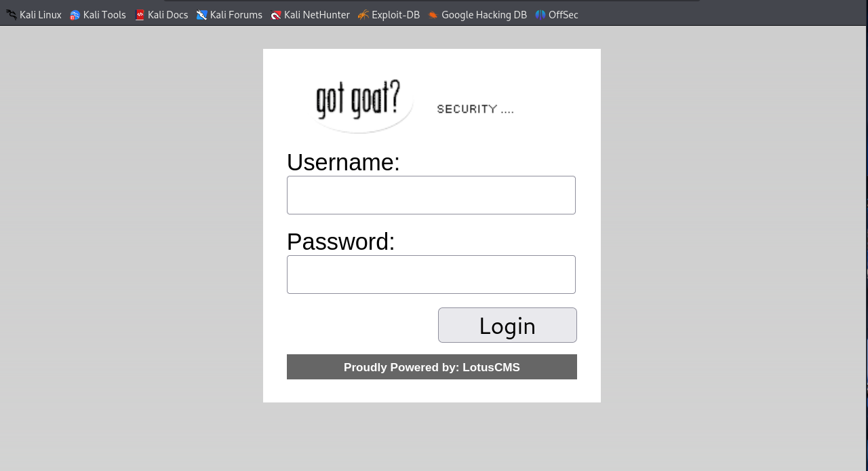Click the 'Proudly Powered by: LotusCMS' footer
868x471 pixels.
click(x=432, y=366)
